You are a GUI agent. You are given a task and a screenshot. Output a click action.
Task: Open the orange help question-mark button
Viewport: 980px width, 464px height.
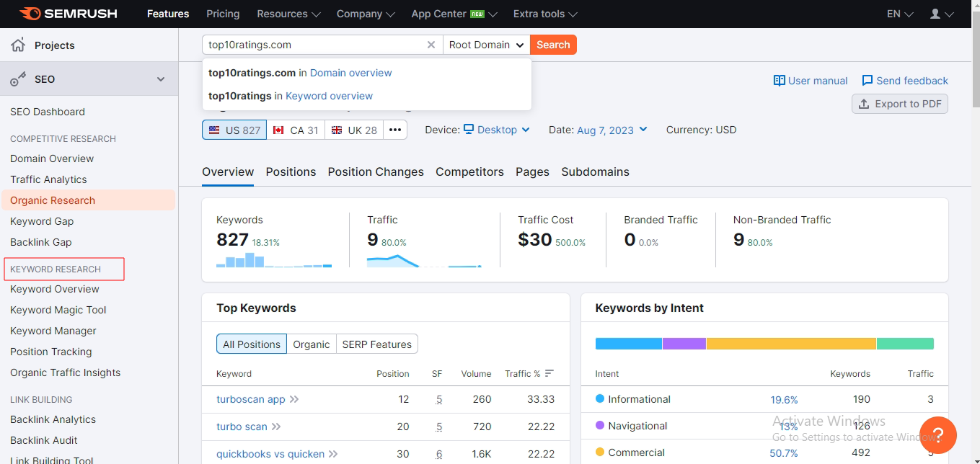[939, 435]
